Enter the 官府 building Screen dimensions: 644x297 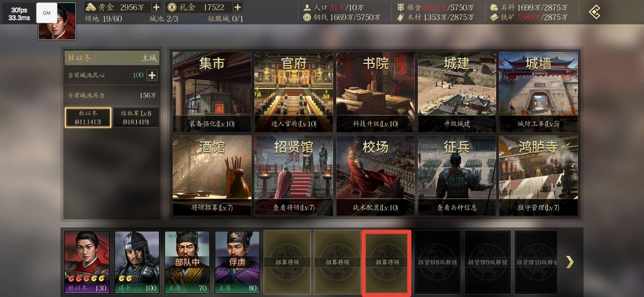(294, 91)
